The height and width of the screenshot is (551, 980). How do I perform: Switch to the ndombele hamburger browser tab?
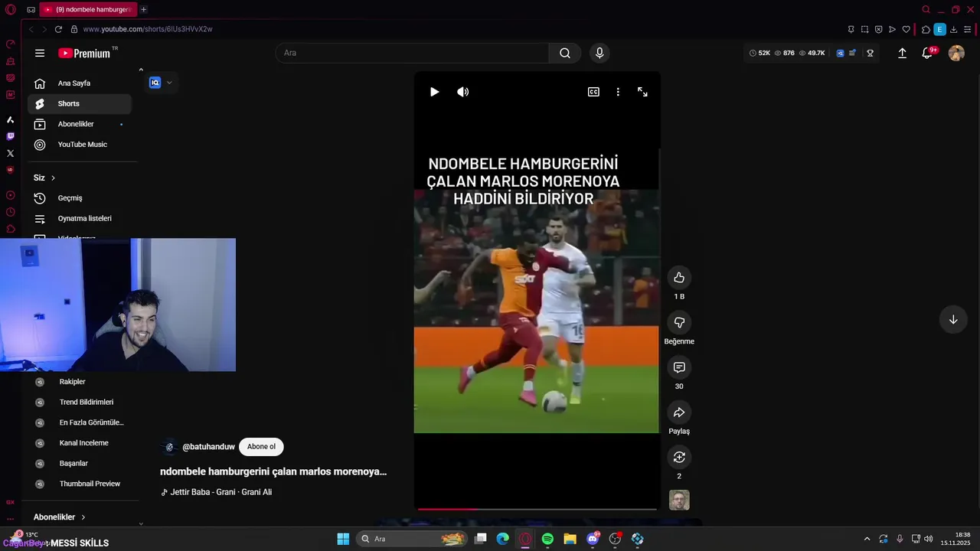point(89,9)
